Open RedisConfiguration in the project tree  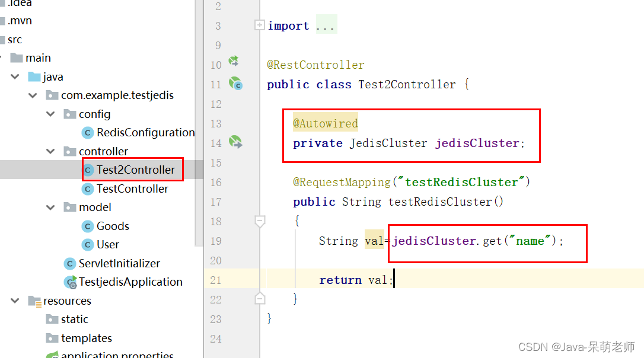point(145,133)
